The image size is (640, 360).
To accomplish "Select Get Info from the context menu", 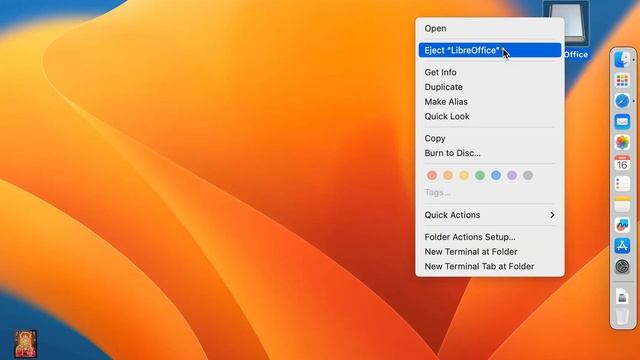I will tap(490, 72).
